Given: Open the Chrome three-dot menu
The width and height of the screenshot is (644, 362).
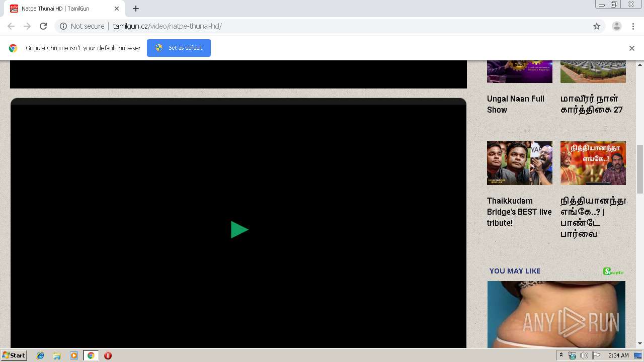Looking at the screenshot, I should pyautogui.click(x=633, y=26).
